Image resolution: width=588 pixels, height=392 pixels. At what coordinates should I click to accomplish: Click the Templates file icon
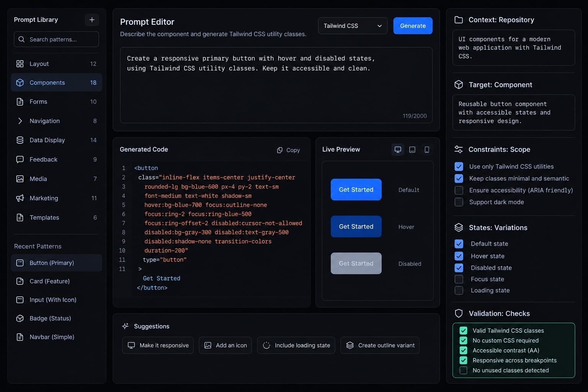(20, 217)
